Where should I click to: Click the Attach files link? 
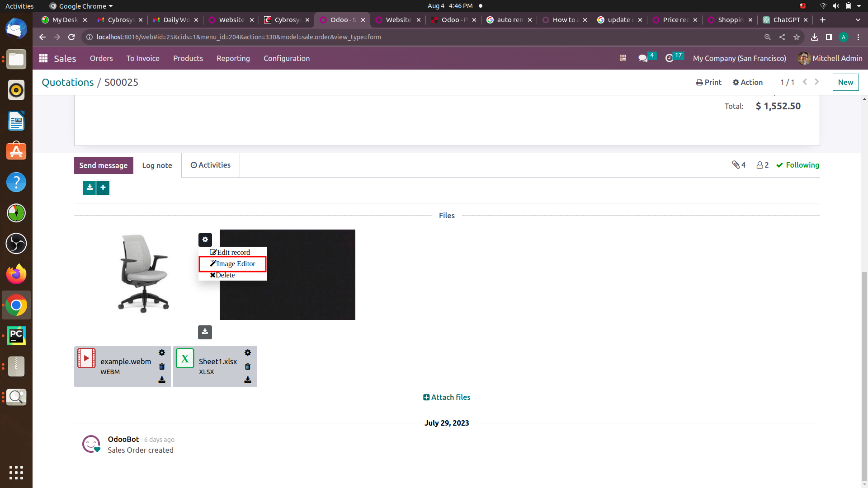point(447,397)
